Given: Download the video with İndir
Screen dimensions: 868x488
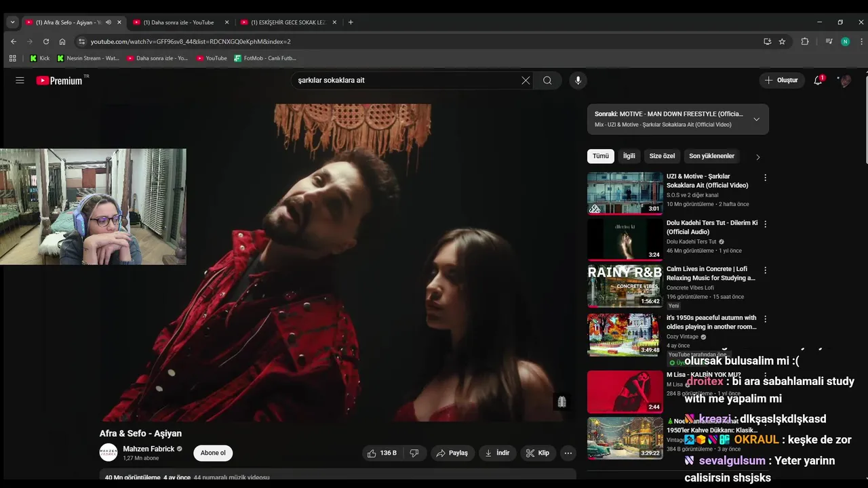Looking at the screenshot, I should point(497,453).
